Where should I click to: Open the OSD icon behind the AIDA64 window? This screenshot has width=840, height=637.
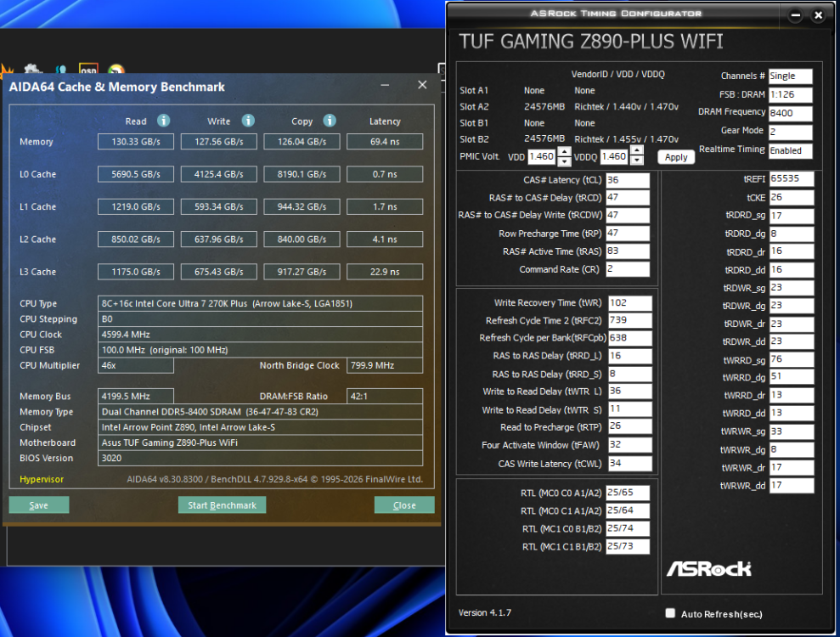coord(88,69)
